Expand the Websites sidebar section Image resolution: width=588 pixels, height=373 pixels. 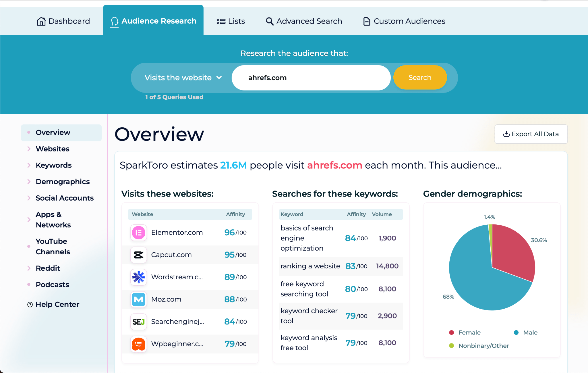point(53,149)
